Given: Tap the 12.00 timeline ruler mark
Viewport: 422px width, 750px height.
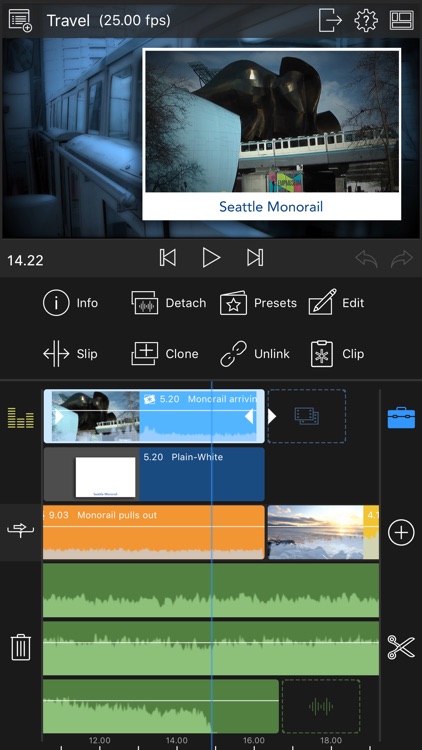Looking at the screenshot, I should tap(100, 740).
